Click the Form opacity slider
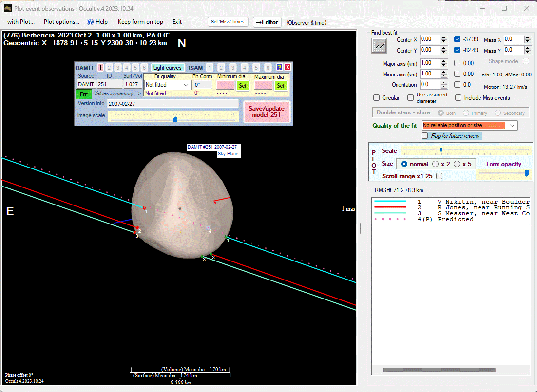Screen dimensions: 537x392 point(503,173)
